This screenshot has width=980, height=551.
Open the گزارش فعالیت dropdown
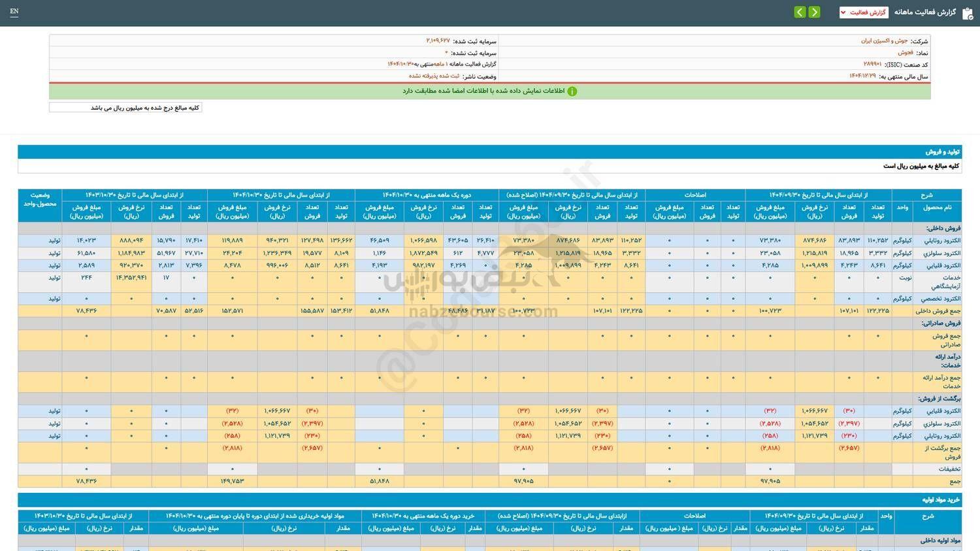[x=863, y=12]
